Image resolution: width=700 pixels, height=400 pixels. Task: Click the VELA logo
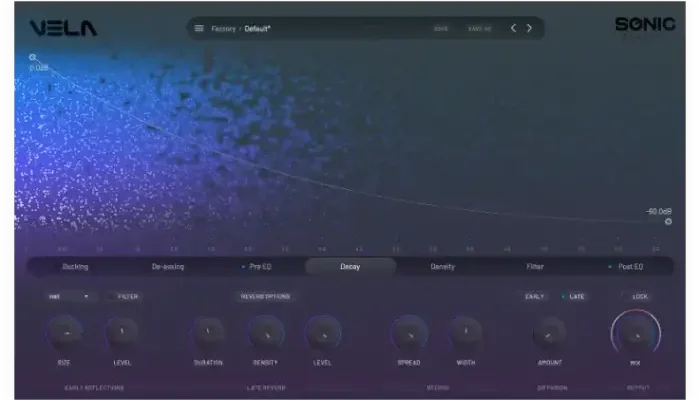click(x=63, y=28)
